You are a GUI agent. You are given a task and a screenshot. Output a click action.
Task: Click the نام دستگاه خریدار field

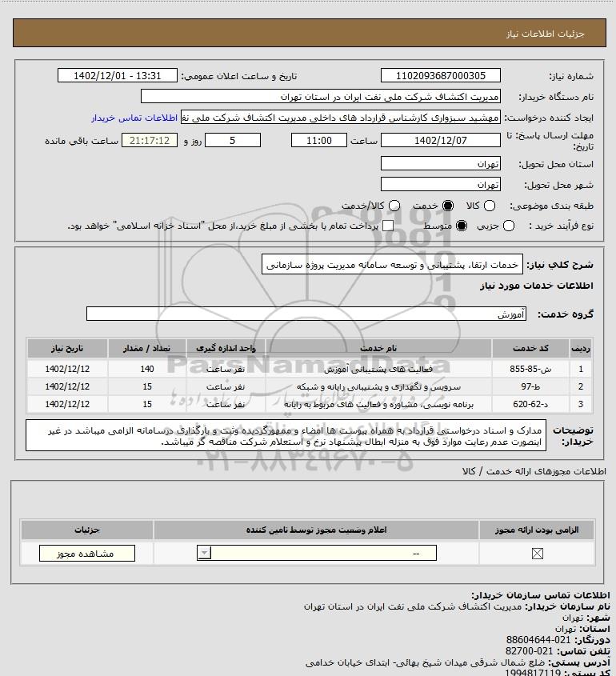320,96
